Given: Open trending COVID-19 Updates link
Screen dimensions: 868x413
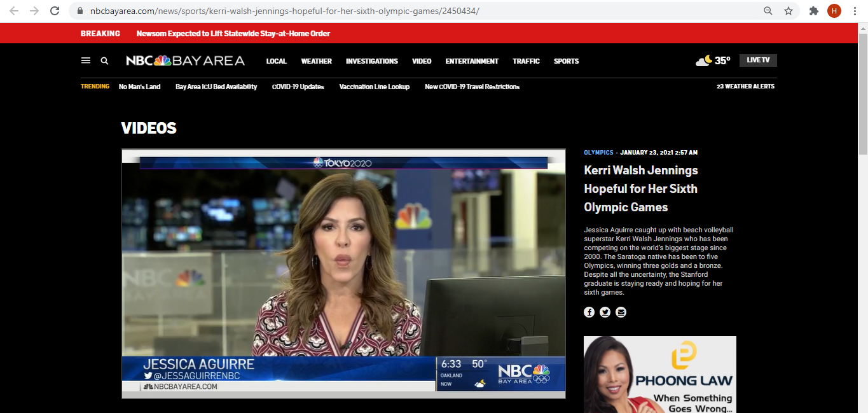Looking at the screenshot, I should tap(298, 87).
